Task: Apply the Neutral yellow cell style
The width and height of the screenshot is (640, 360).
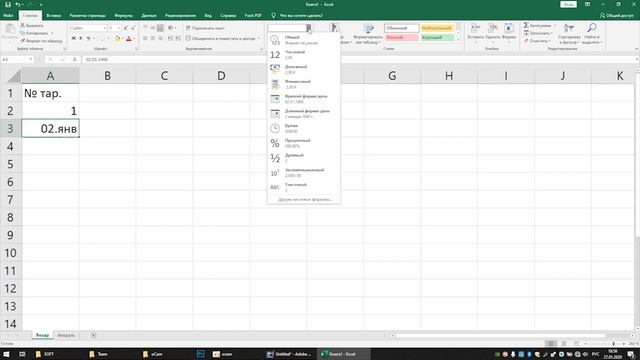Action: pyautogui.click(x=437, y=28)
